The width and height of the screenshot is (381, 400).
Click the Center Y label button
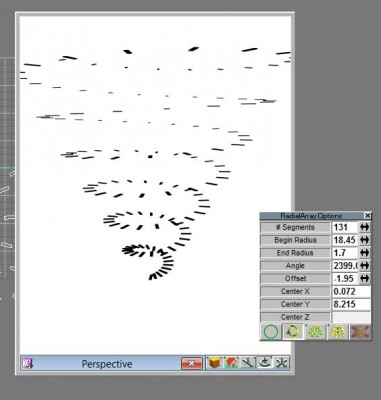tap(295, 304)
